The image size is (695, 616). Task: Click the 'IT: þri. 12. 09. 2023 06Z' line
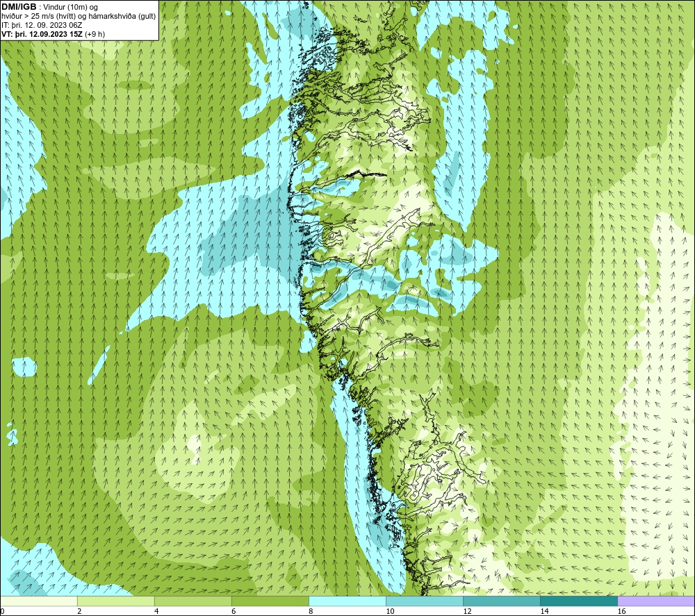[x=42, y=25]
